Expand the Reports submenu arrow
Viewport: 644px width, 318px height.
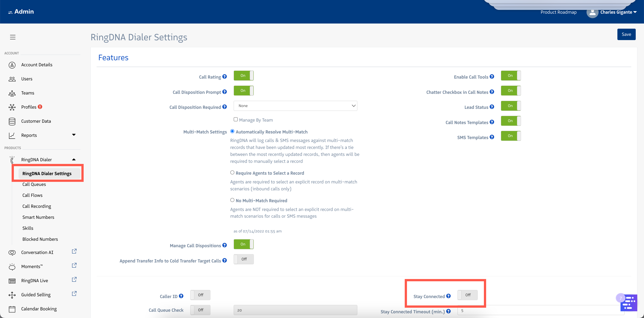coord(74,135)
